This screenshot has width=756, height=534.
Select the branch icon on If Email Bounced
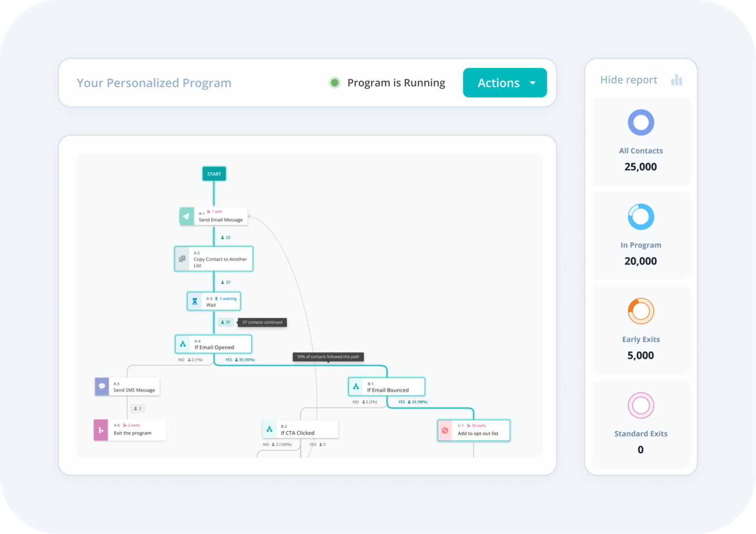(356, 386)
